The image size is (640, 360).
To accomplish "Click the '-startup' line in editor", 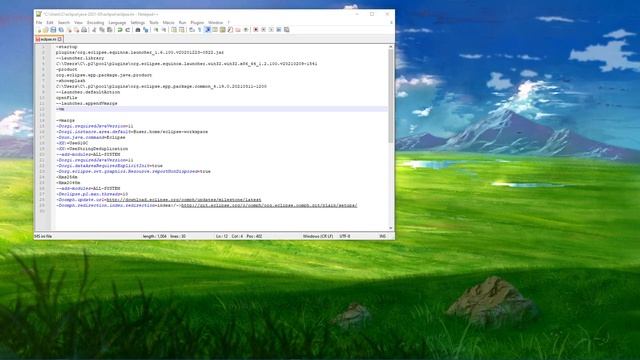I will point(67,47).
